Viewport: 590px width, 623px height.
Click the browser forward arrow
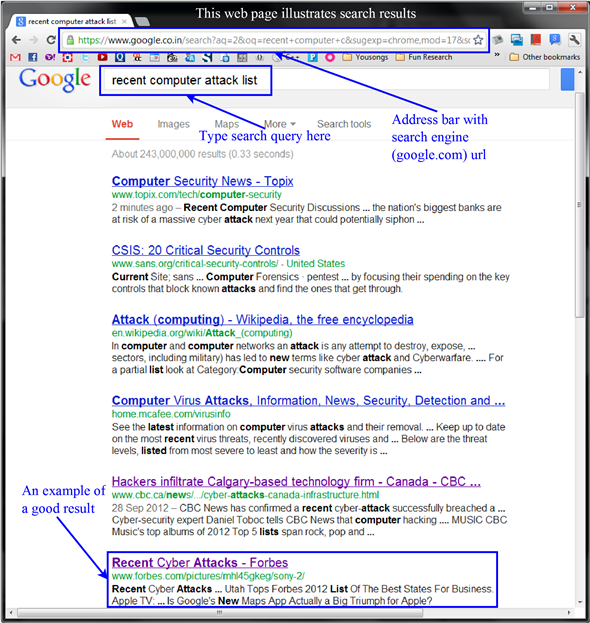tap(34, 40)
